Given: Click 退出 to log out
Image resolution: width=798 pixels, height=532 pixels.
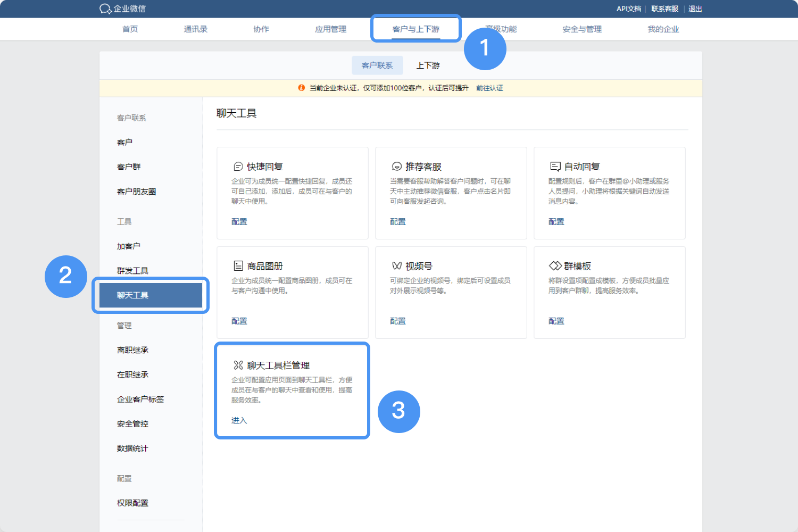Looking at the screenshot, I should [x=695, y=9].
